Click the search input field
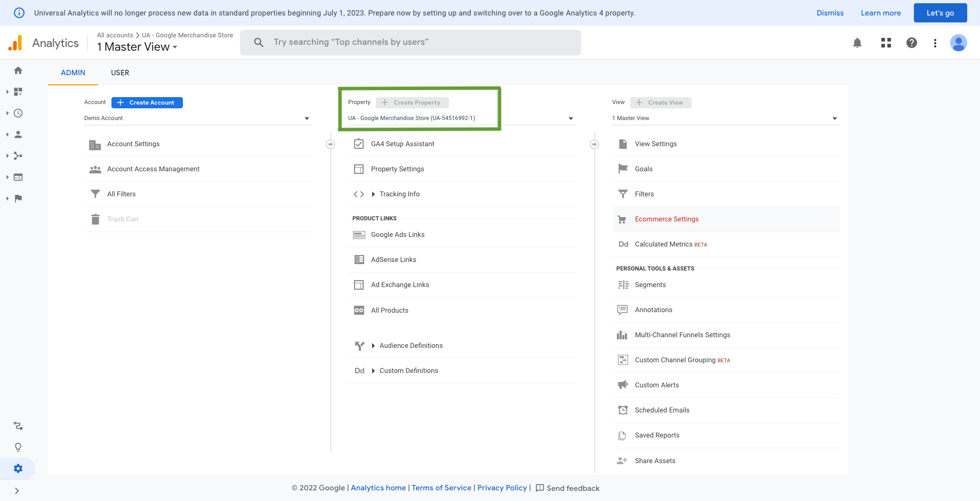Image resolution: width=980 pixels, height=501 pixels. pyautogui.click(x=411, y=43)
